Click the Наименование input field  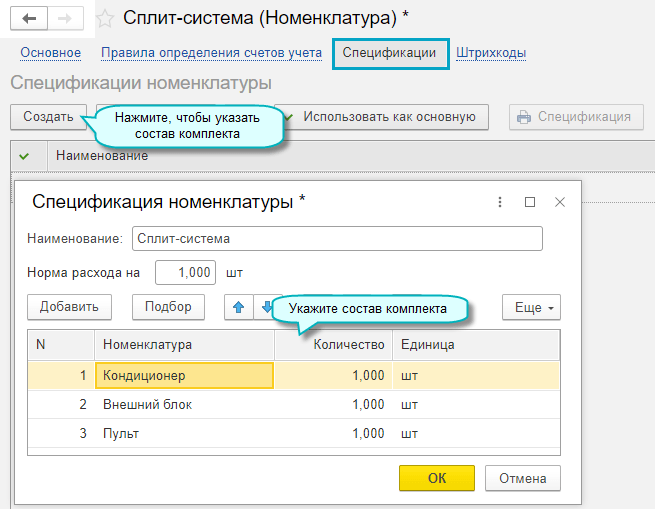[x=337, y=239]
